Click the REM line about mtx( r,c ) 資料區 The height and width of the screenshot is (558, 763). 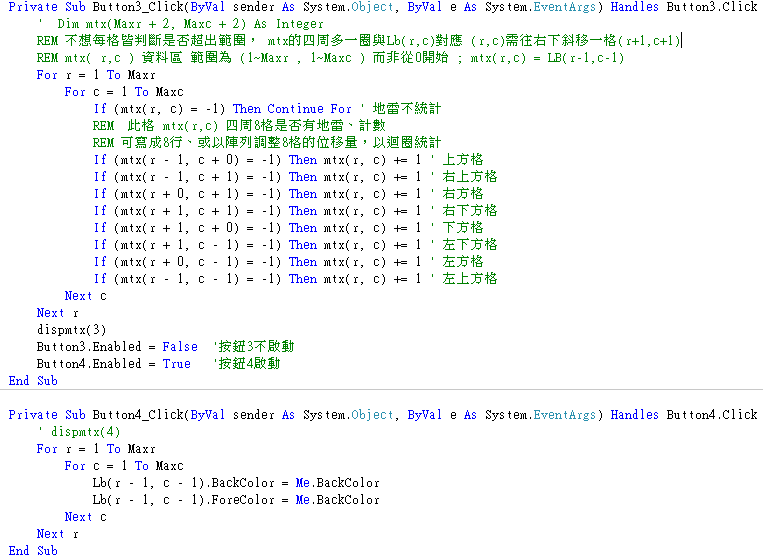pos(330,58)
